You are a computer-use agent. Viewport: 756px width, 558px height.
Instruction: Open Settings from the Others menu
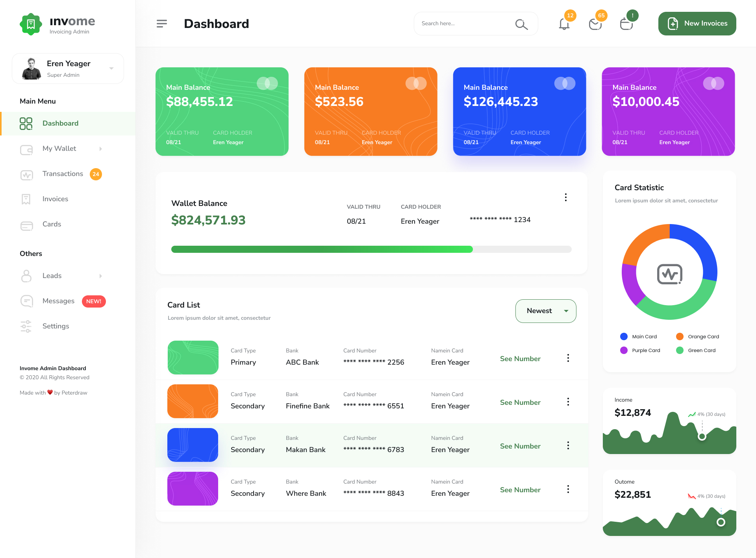click(x=56, y=326)
